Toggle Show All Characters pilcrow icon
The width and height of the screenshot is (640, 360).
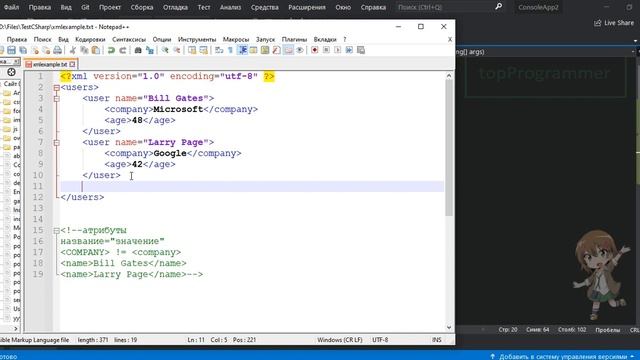(230, 50)
